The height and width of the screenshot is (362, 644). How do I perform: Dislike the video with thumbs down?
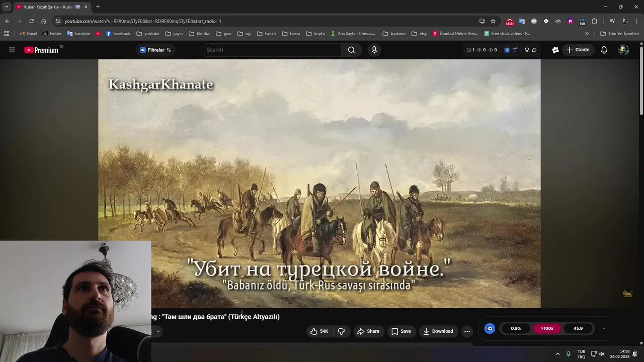tap(341, 331)
